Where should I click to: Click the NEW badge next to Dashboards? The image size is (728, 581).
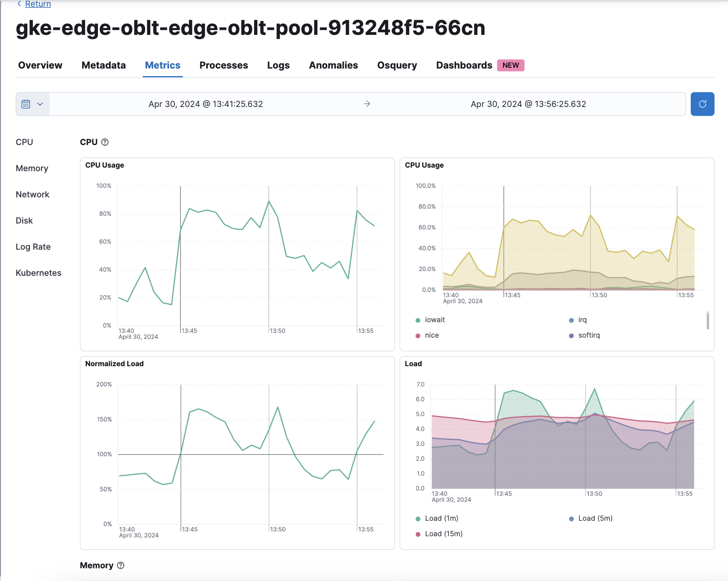tap(511, 65)
